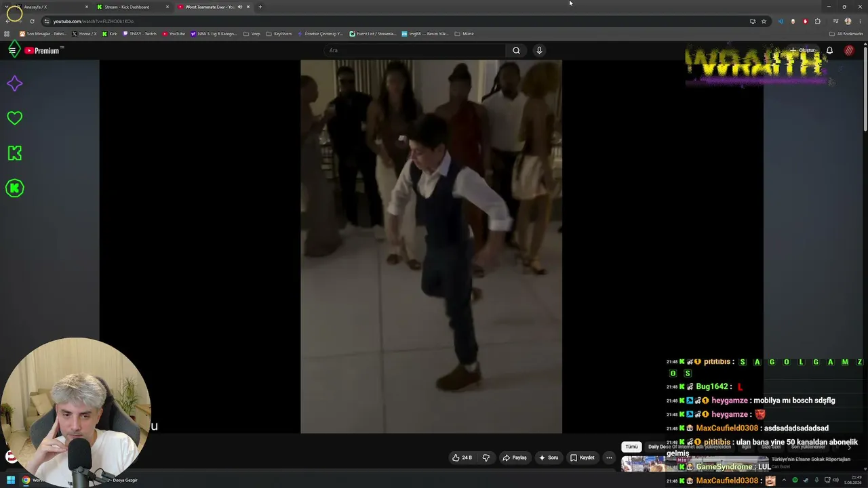Screen dimensions: 868x488
Task: Close the Anasayfa / X tab
Action: click(87, 7)
